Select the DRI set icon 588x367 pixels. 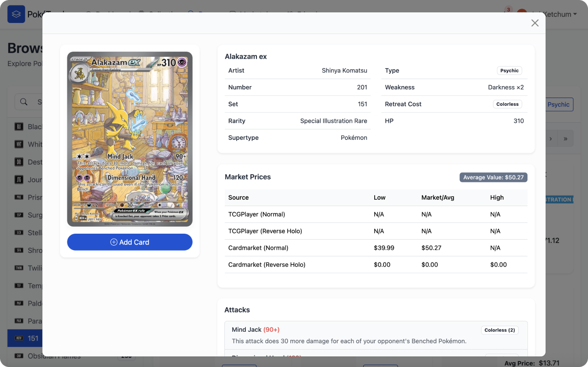(19, 162)
